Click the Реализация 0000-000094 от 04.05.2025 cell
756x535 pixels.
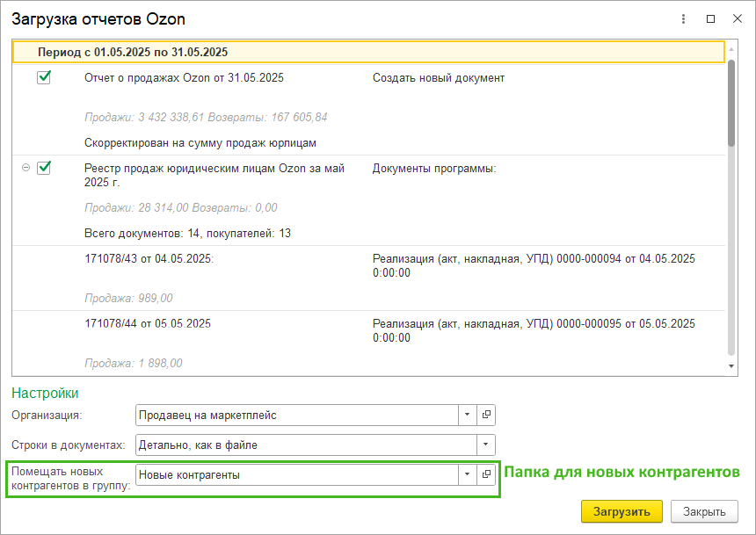(534, 265)
